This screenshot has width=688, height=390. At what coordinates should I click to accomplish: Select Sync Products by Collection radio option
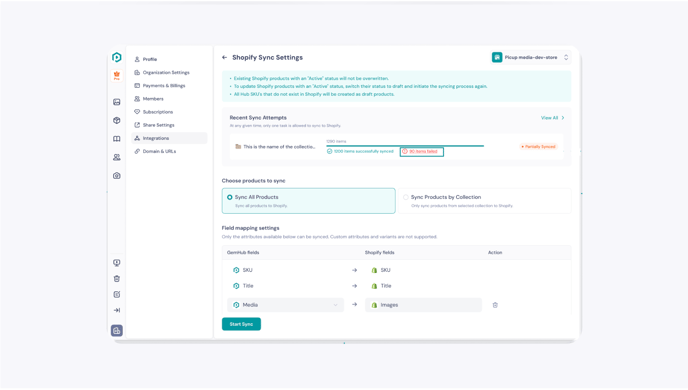[x=406, y=197]
